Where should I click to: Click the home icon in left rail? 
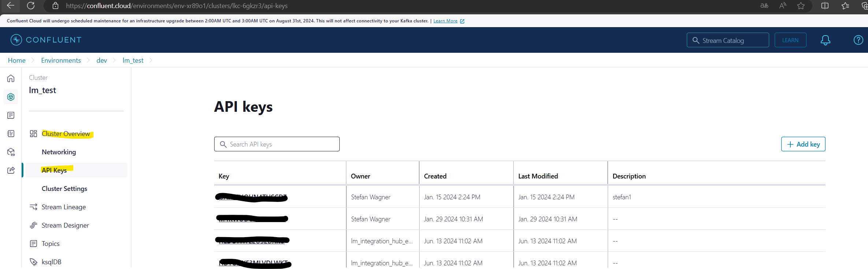(11, 78)
